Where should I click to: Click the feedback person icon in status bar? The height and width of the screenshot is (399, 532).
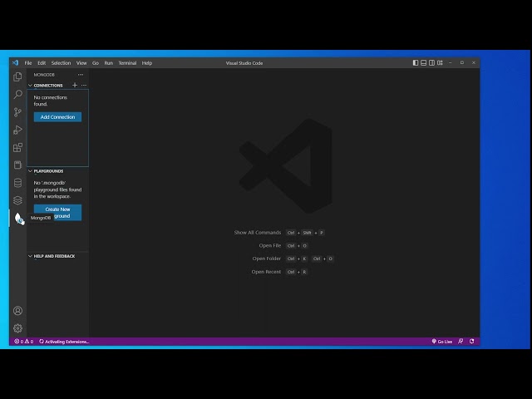[x=461, y=342]
